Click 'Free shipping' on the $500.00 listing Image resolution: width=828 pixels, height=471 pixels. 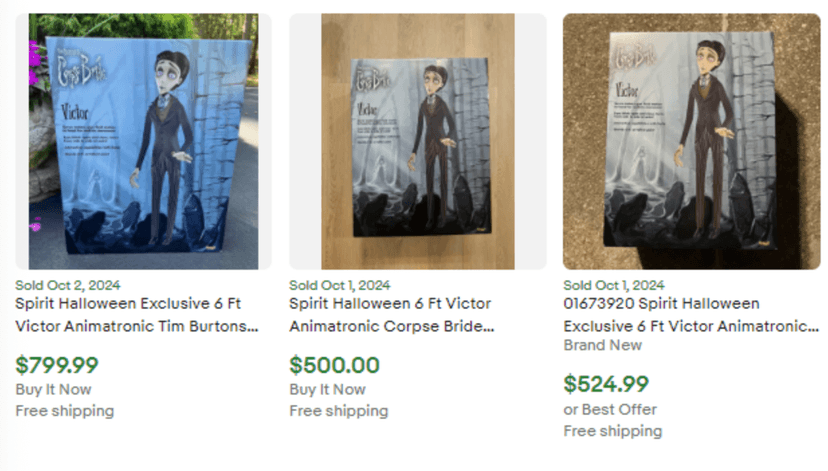point(338,410)
